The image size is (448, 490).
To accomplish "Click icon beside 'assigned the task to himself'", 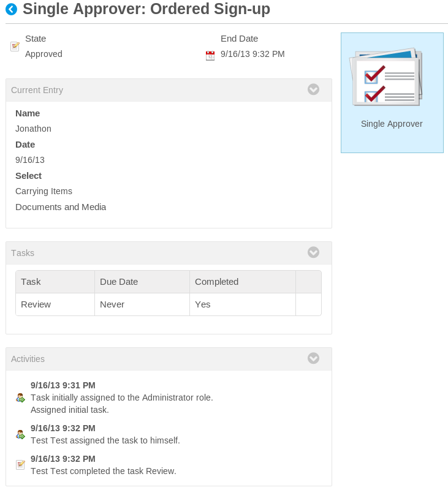I will point(20,434).
